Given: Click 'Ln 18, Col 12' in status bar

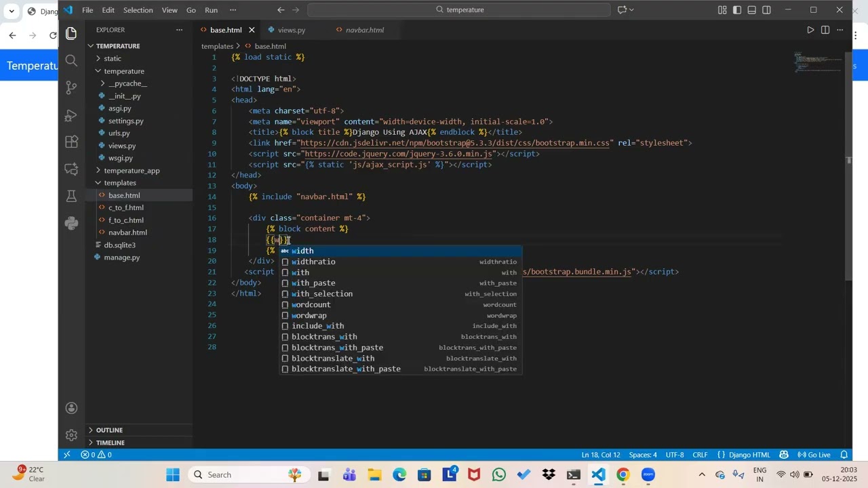Looking at the screenshot, I should (601, 455).
